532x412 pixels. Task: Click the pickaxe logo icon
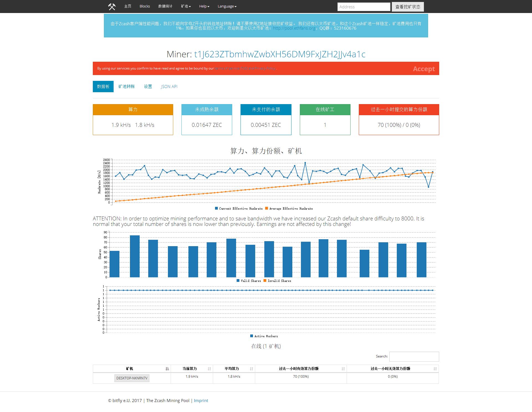click(x=112, y=6)
